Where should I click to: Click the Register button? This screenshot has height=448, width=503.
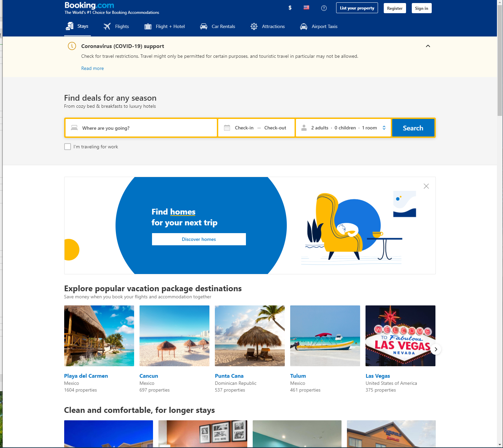point(395,8)
